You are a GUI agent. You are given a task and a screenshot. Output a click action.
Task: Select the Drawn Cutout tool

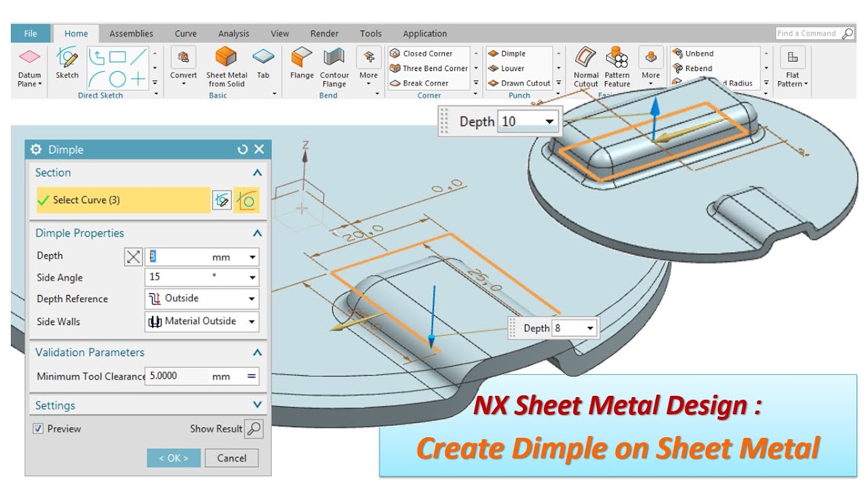519,83
